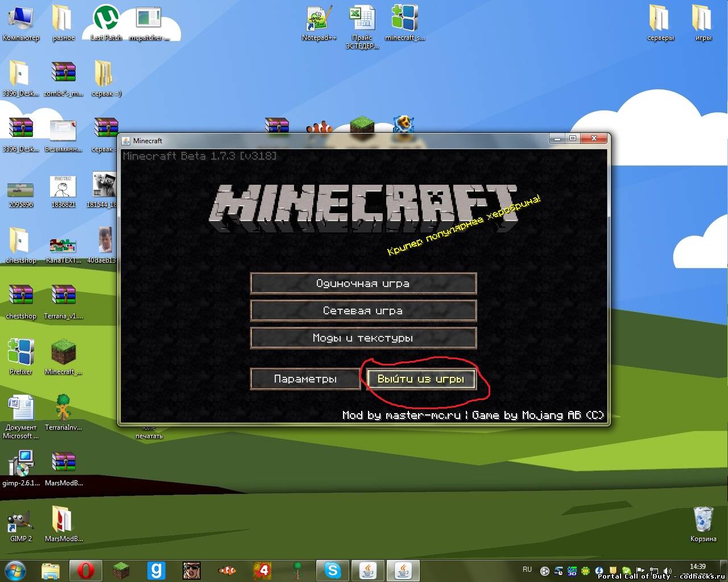Select the серверы folder icon
The image size is (728, 582).
click(660, 23)
